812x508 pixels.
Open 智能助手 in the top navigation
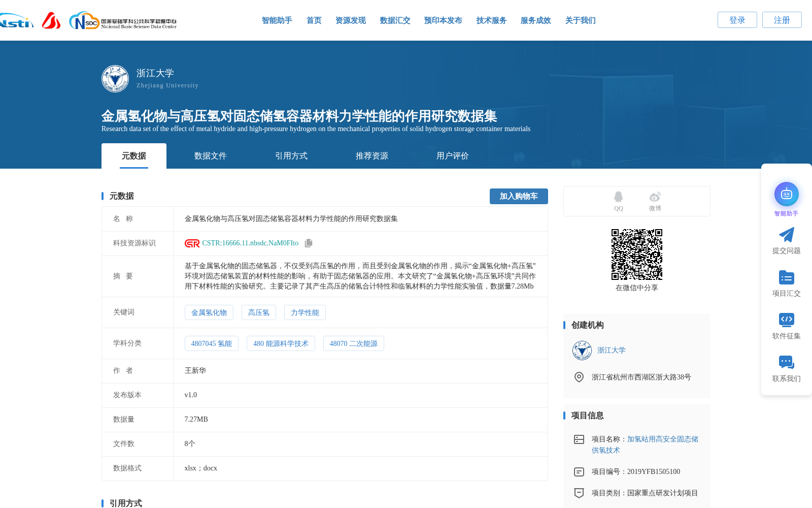tap(277, 20)
